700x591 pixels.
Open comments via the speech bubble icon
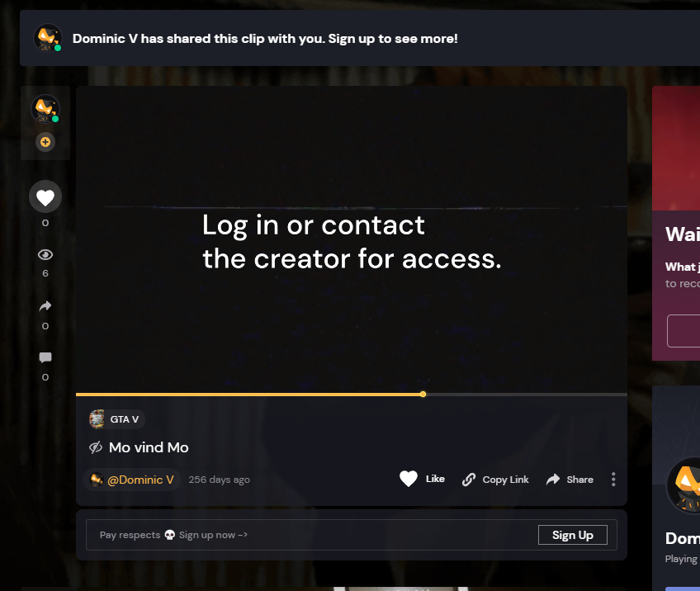[45, 357]
